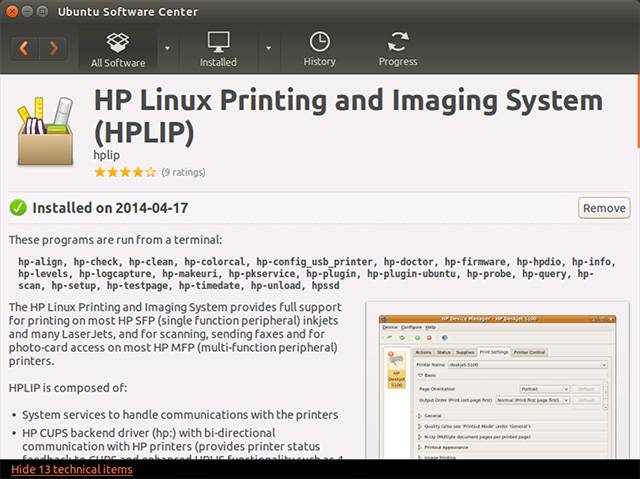The width and height of the screenshot is (640, 479).
Task: Go back with the left arrow button
Action: coord(24,49)
